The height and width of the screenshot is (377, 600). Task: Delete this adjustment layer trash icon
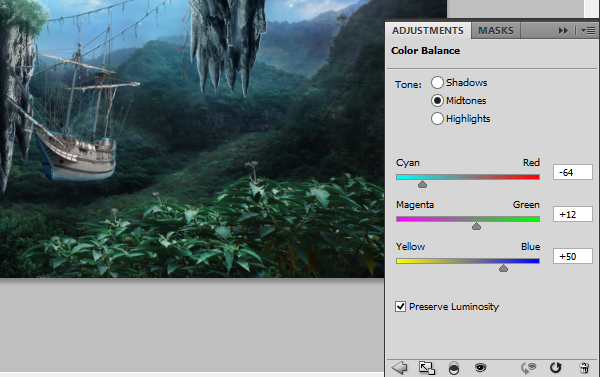tap(584, 368)
